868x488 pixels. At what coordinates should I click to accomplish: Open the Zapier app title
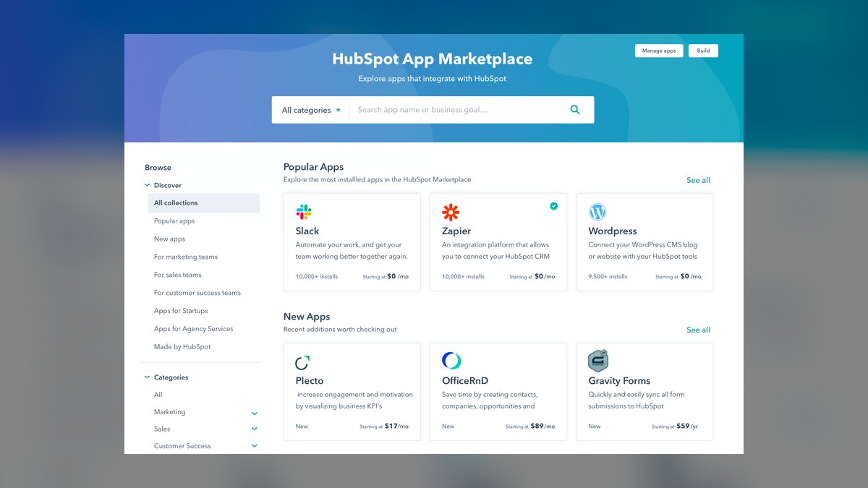[456, 231]
